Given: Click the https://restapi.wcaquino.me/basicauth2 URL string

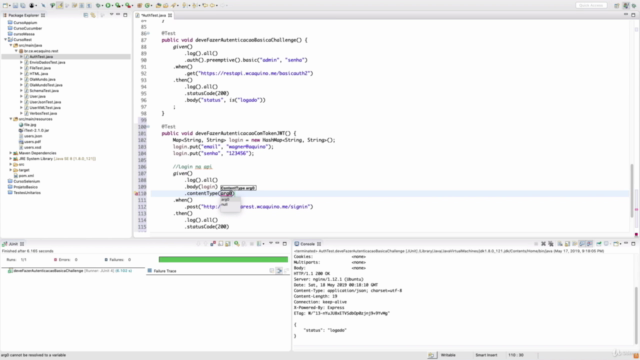Looking at the screenshot, I should click(x=254, y=73).
